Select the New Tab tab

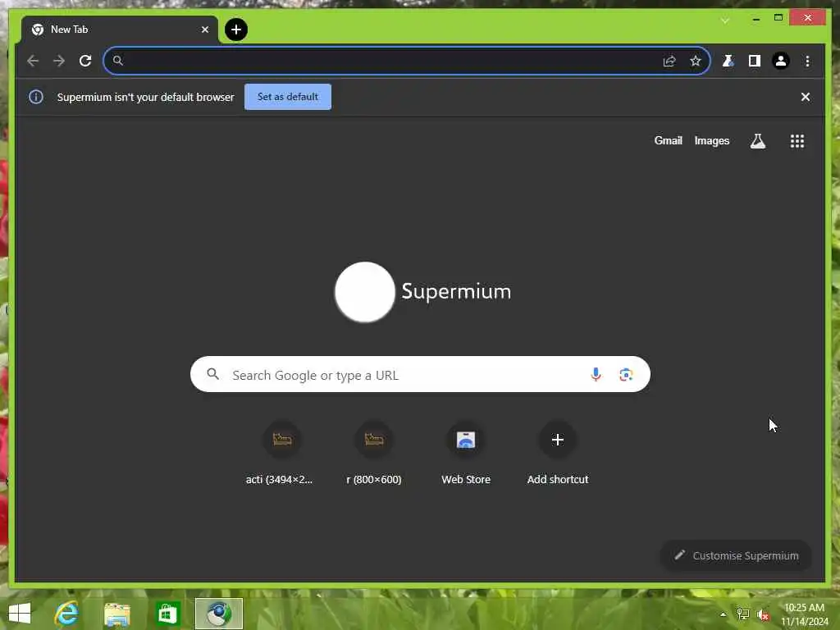tap(120, 30)
